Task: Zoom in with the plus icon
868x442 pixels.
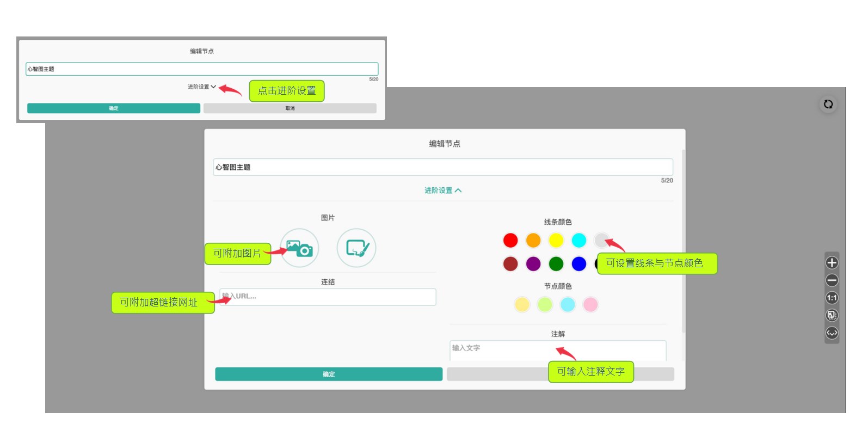Action: pyautogui.click(x=832, y=263)
